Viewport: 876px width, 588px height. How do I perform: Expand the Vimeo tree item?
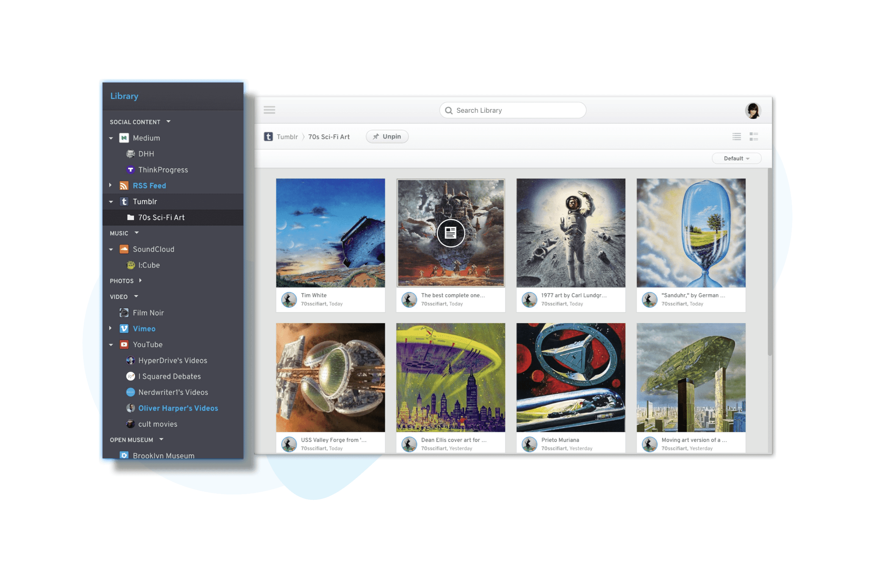[110, 328]
